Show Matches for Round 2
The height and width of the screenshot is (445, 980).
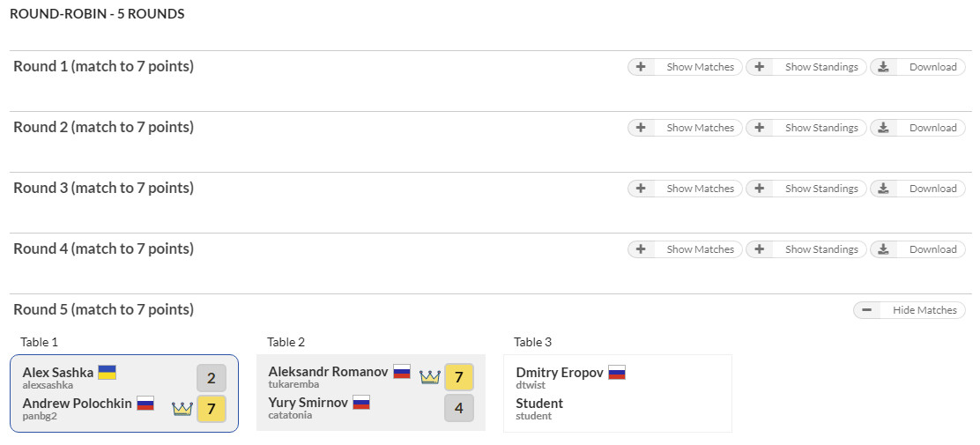pos(685,128)
